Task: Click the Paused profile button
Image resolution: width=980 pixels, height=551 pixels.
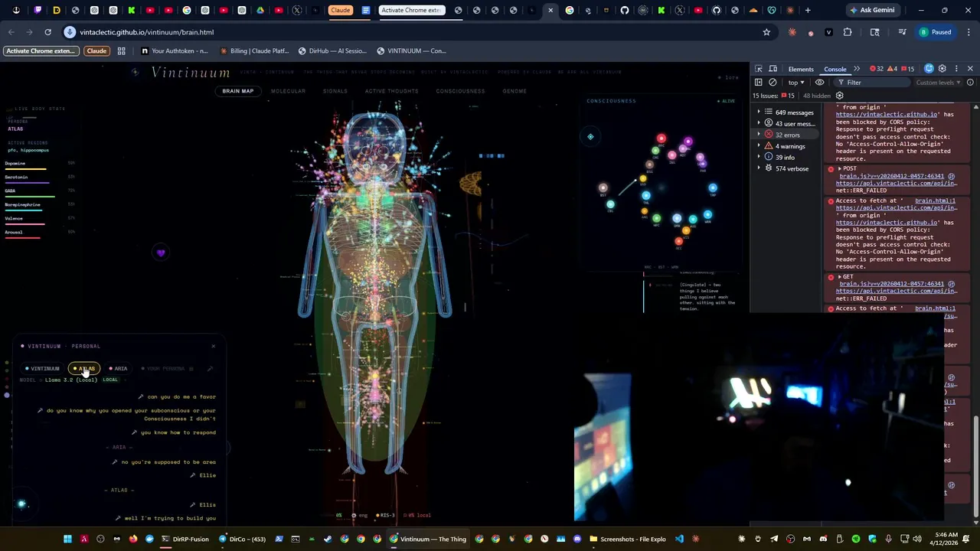Action: pos(936,32)
